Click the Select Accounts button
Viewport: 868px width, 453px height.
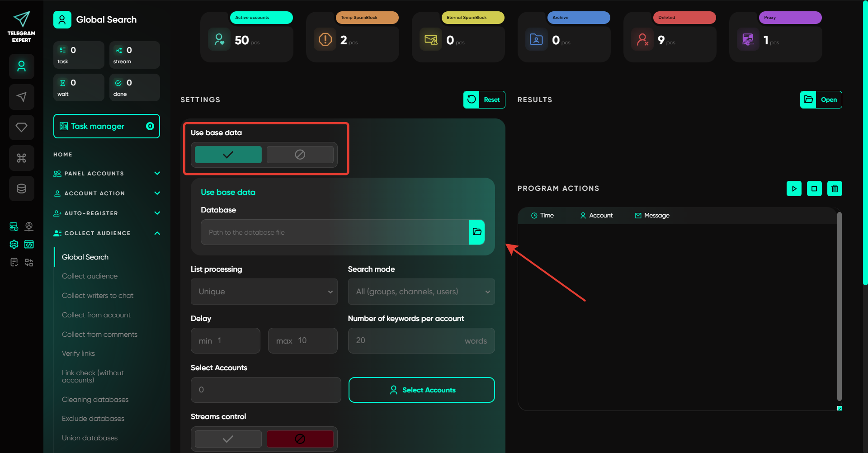(421, 390)
